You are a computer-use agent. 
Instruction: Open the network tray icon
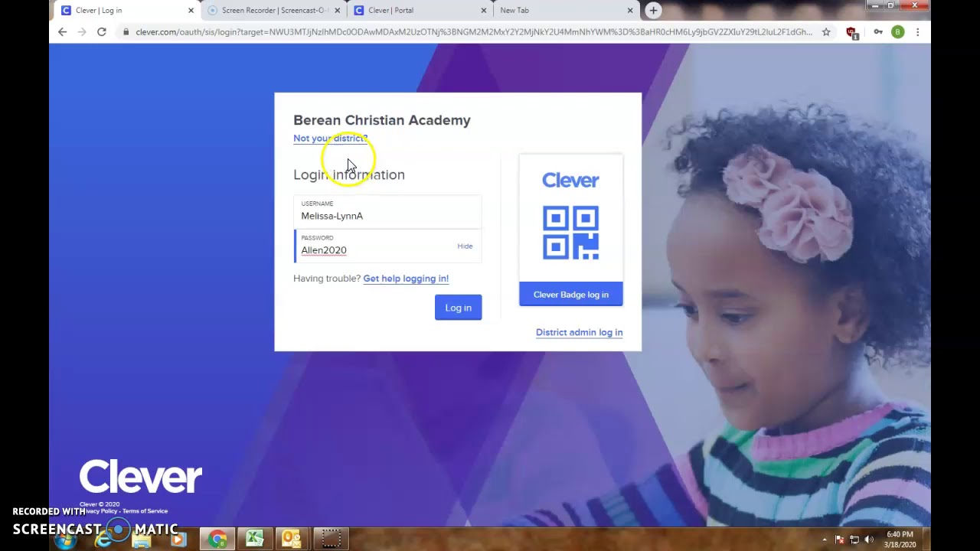(854, 540)
